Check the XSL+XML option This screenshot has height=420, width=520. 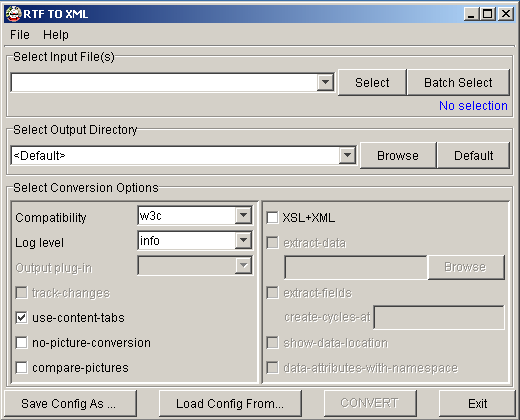tap(272, 218)
